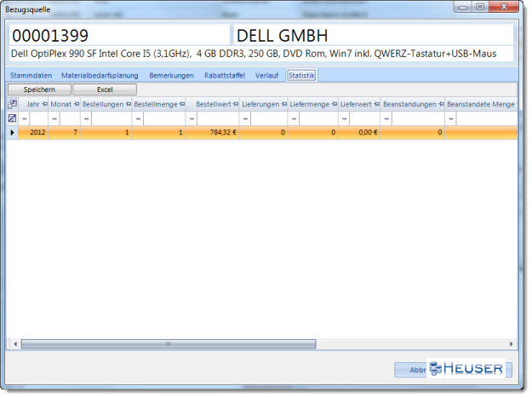Select the Rabattstaffel tab
The width and height of the screenshot is (532, 398).
tap(224, 75)
